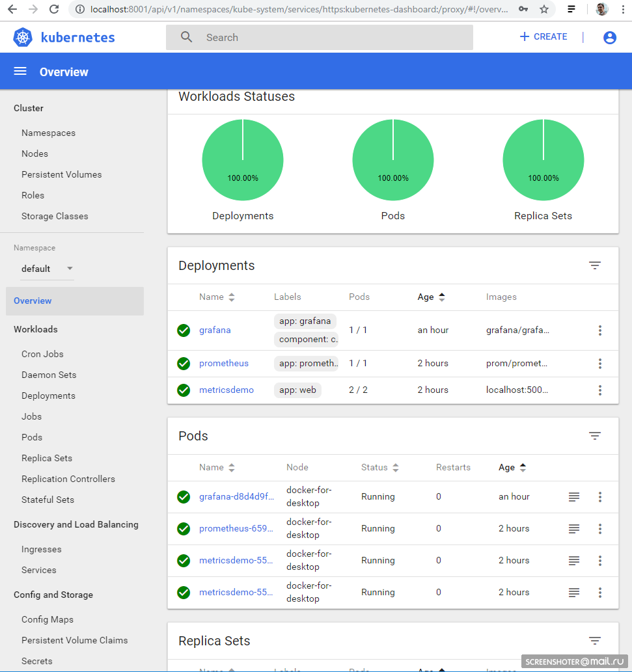Reload the page

point(54,9)
